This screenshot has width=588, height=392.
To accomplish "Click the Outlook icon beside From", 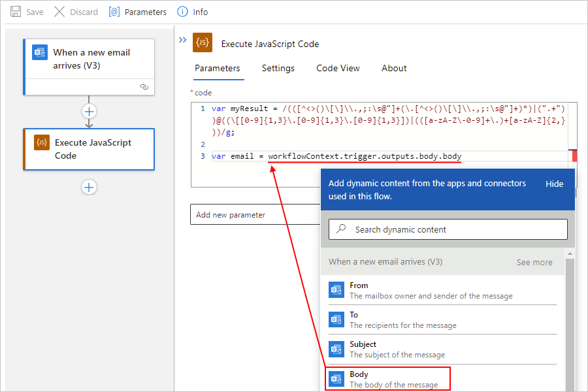I will point(336,289).
